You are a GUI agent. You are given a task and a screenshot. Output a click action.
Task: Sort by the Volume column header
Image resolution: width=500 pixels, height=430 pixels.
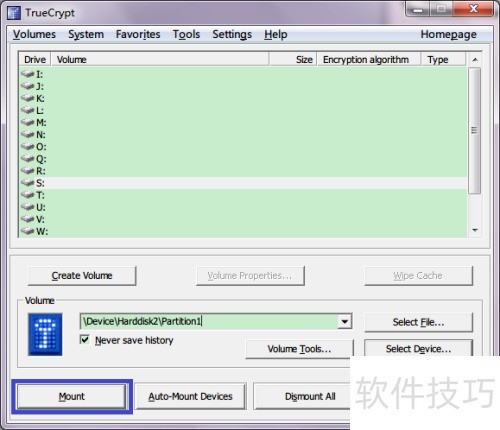160,59
